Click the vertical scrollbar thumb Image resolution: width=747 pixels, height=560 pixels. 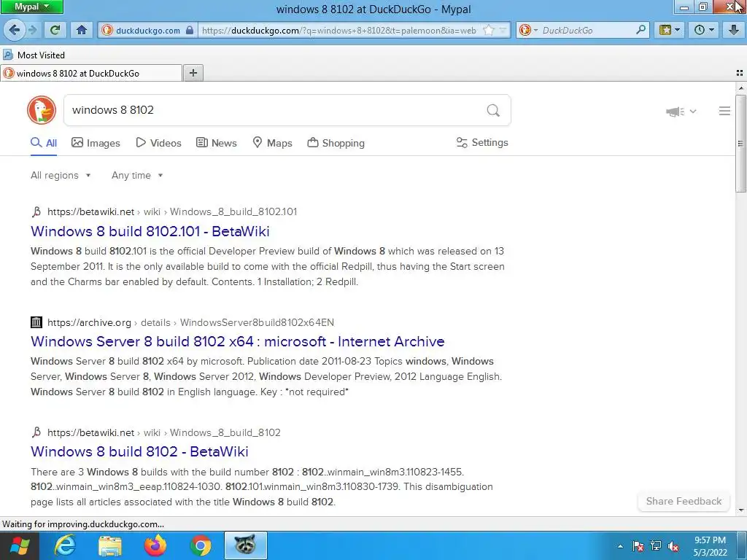(740, 143)
